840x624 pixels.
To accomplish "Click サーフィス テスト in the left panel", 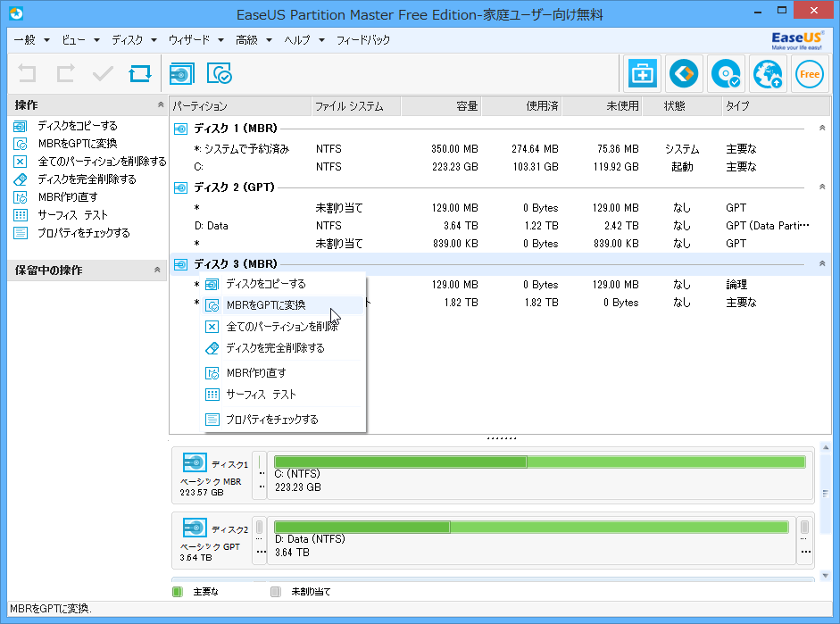I will click(x=73, y=215).
